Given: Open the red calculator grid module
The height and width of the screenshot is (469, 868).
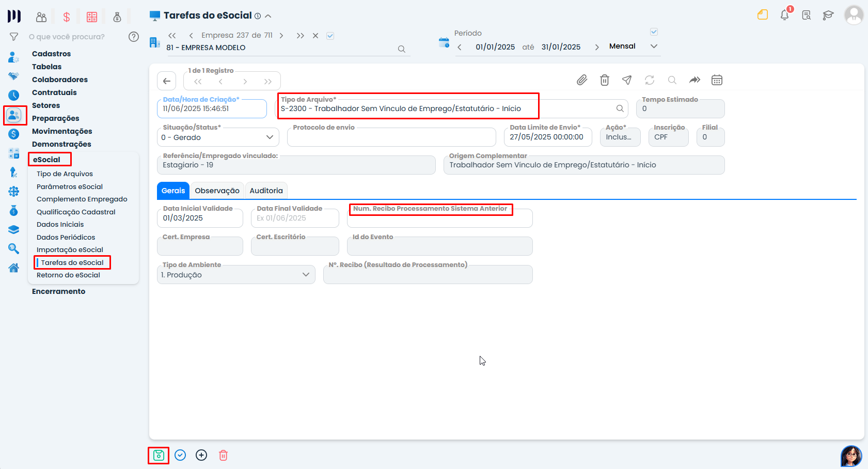Looking at the screenshot, I should click(92, 17).
